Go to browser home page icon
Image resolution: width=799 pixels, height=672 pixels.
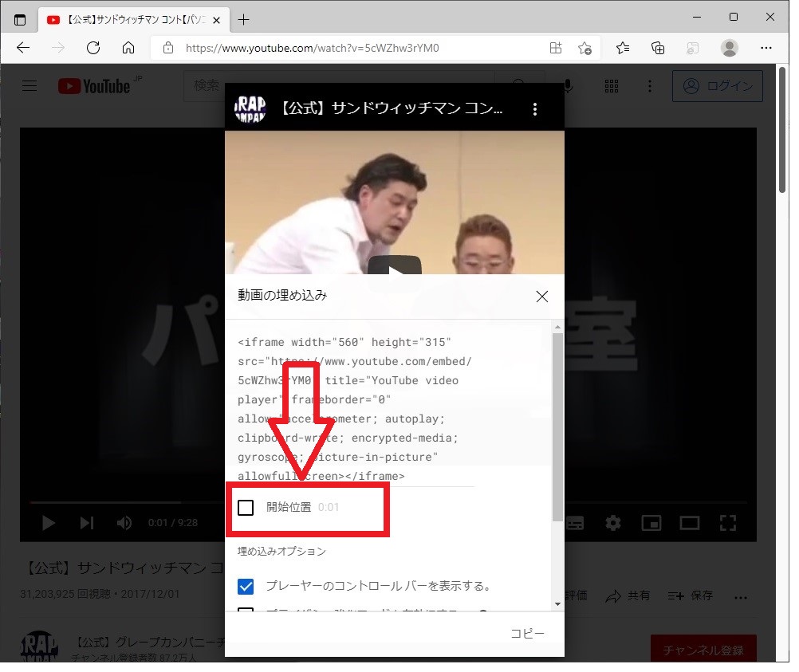pyautogui.click(x=128, y=49)
